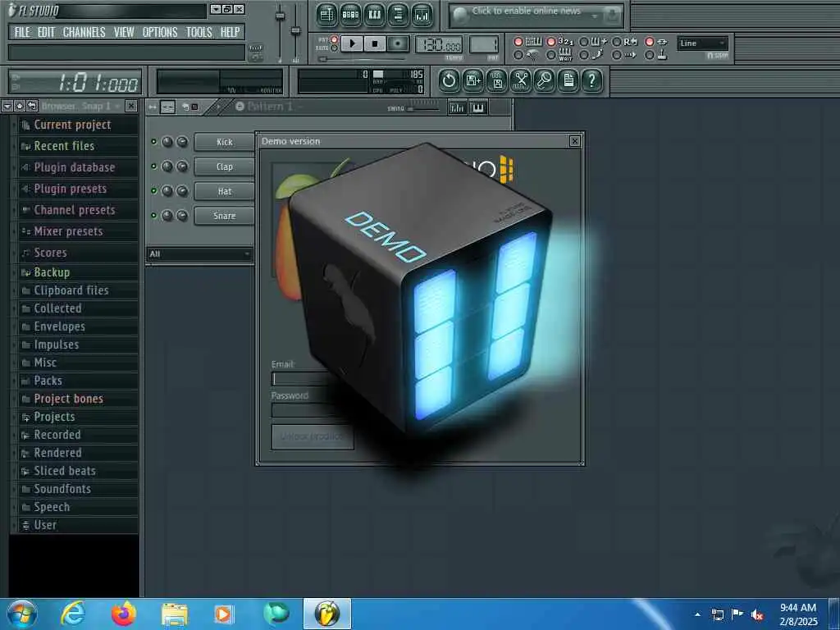Enable blend recording LED
Viewport: 840px width, 630px height.
click(x=584, y=42)
